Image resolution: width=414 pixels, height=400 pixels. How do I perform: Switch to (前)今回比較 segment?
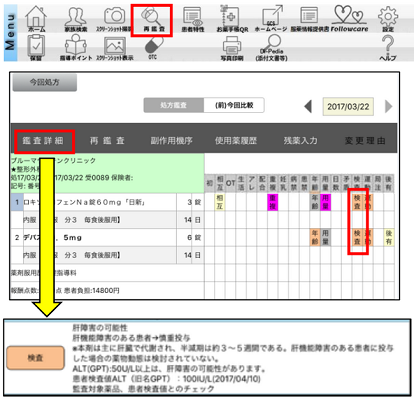[x=234, y=105]
